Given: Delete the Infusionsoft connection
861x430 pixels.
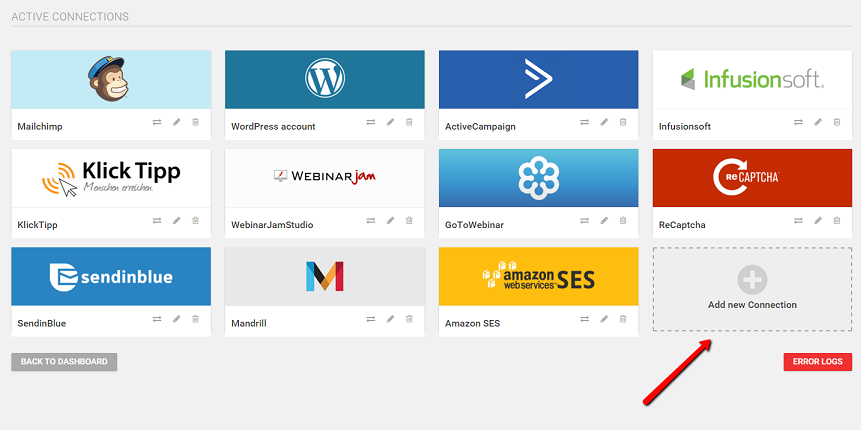Looking at the screenshot, I should coord(837,122).
